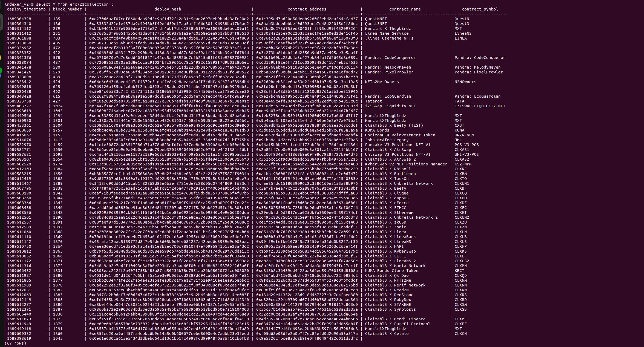This screenshot has width=644, height=347.
Task: Select 'iZiSwap Liquidity NFT' contract name
Action: tap(390, 106)
